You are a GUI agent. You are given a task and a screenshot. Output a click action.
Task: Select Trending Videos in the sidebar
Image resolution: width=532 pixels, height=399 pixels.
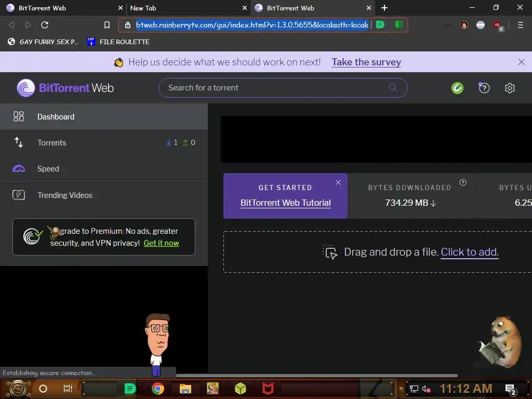[x=104, y=195]
